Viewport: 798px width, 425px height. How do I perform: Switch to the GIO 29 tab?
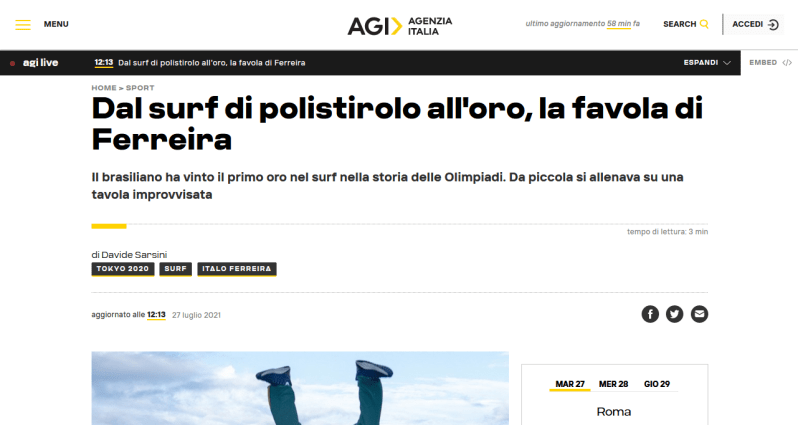point(657,384)
